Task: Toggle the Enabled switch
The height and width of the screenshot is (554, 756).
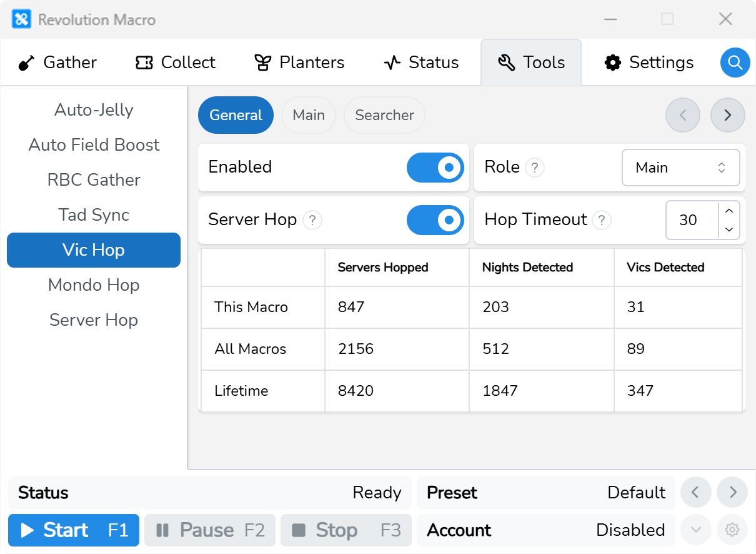Action: 435,168
